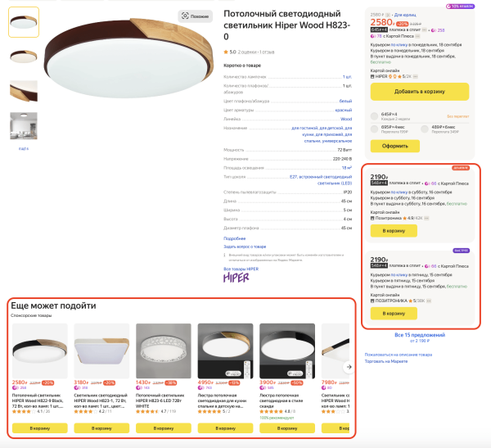
Task: Click the orange rating star beside 5.0
Action: point(226,52)
